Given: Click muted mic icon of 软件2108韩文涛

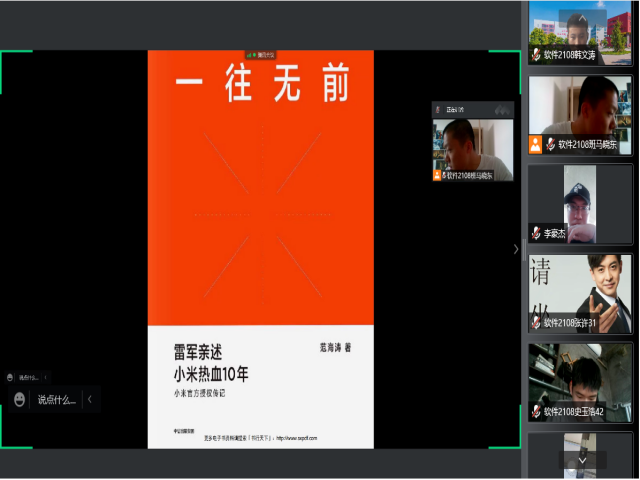Looking at the screenshot, I should [536, 55].
